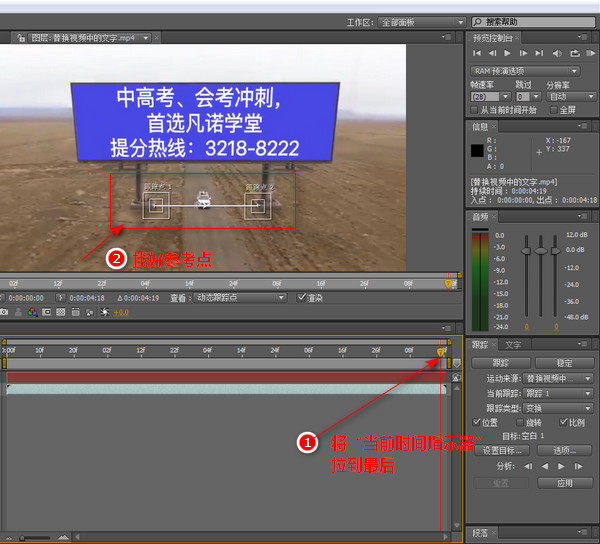
Task: Open the layer tab name dropdown arrow
Action: (146, 38)
